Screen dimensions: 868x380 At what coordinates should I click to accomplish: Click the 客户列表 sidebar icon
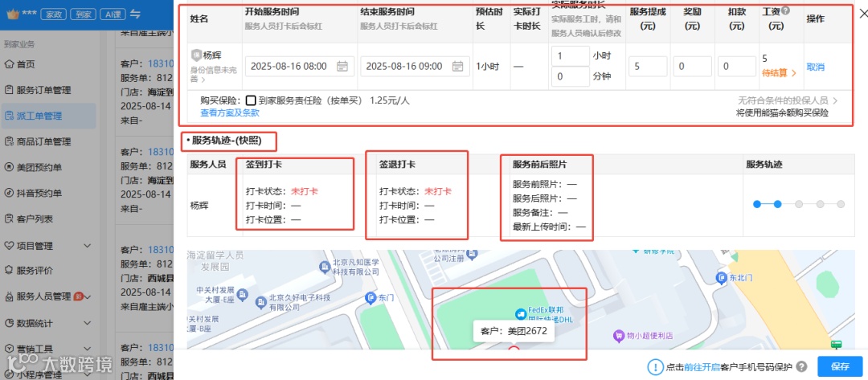click(x=8, y=219)
